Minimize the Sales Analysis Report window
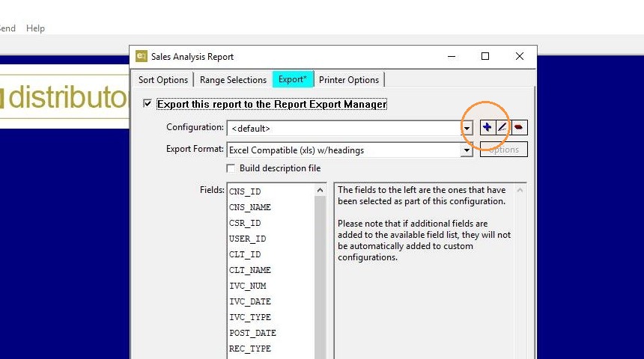Viewport: 644px width, 359px height. click(x=452, y=56)
